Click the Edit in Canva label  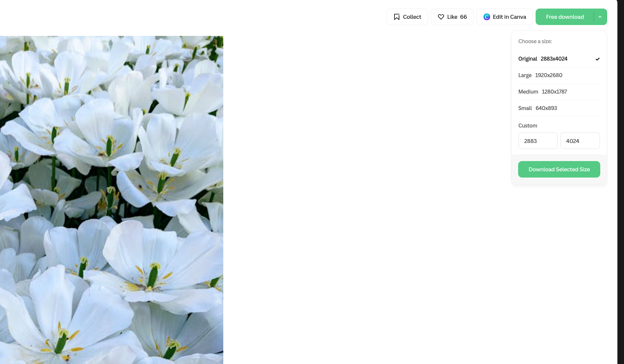pyautogui.click(x=509, y=17)
